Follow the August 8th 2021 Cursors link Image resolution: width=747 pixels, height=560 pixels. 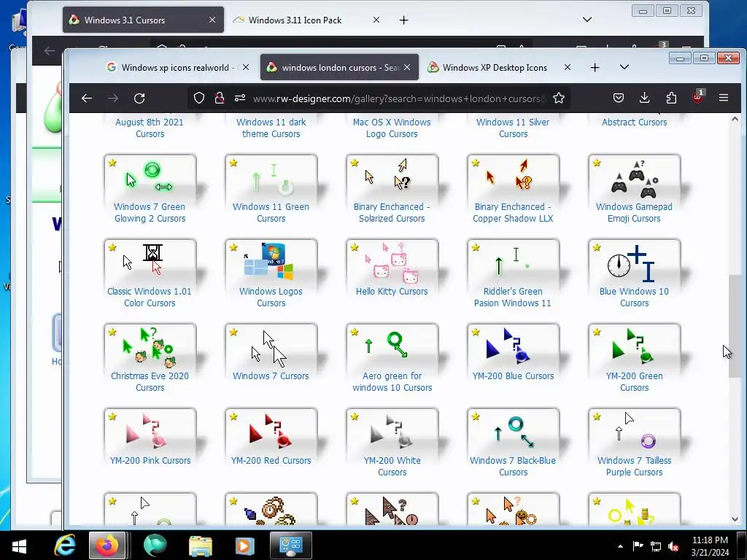pyautogui.click(x=150, y=128)
